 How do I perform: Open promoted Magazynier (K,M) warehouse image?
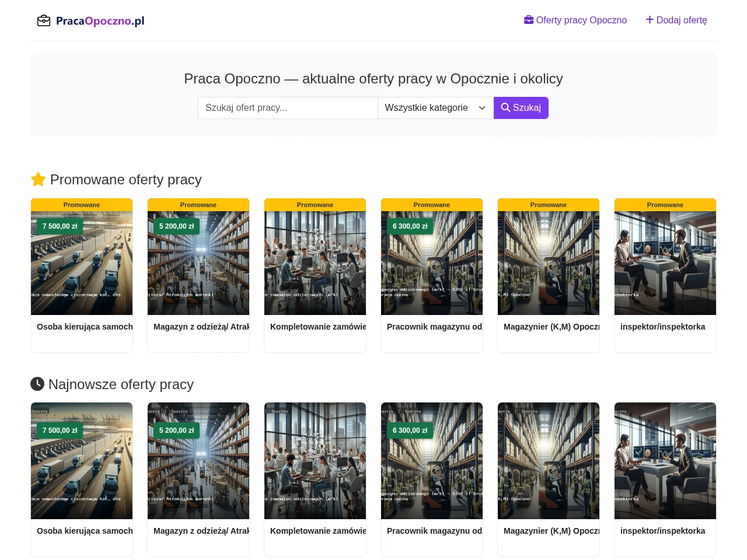[549, 263]
